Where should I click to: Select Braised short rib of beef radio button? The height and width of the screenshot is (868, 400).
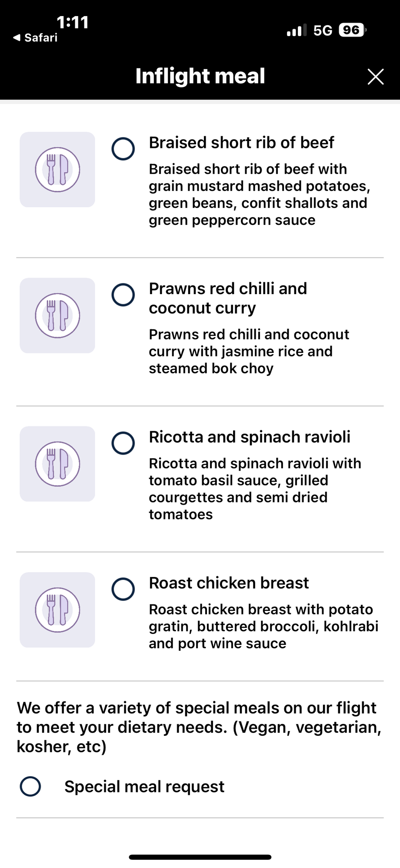pyautogui.click(x=123, y=149)
